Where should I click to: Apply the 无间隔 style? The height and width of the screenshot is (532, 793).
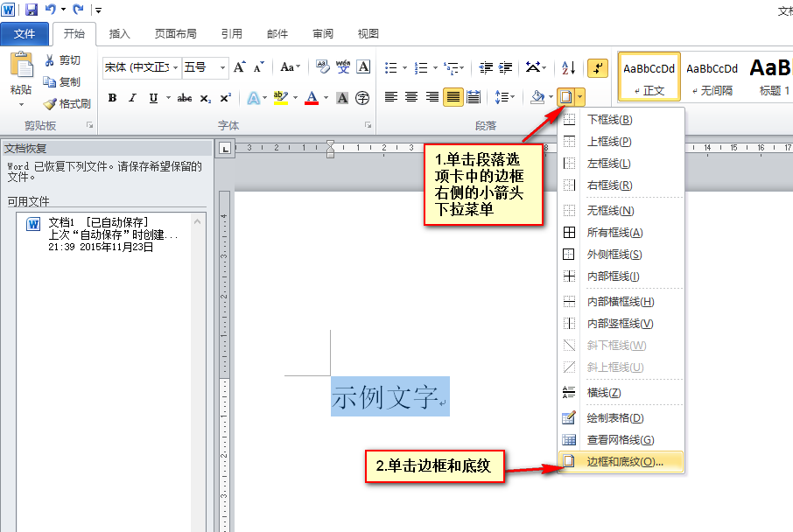click(712, 77)
